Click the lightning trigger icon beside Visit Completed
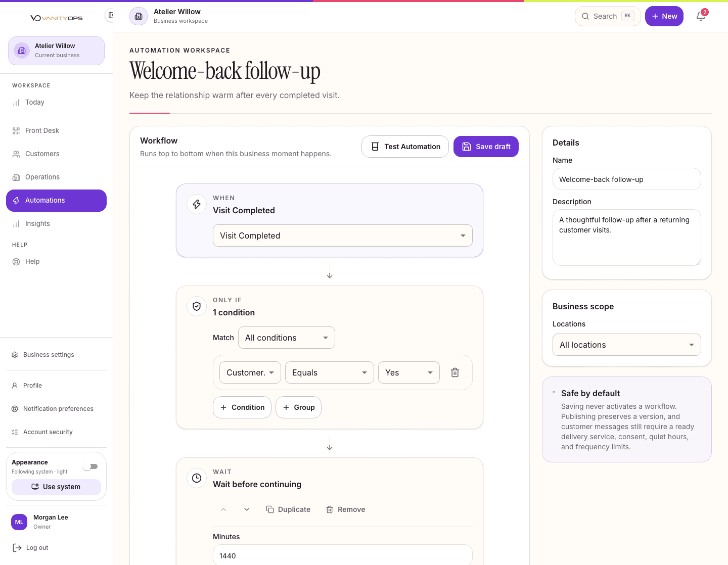Image resolution: width=728 pixels, height=565 pixels. (197, 204)
